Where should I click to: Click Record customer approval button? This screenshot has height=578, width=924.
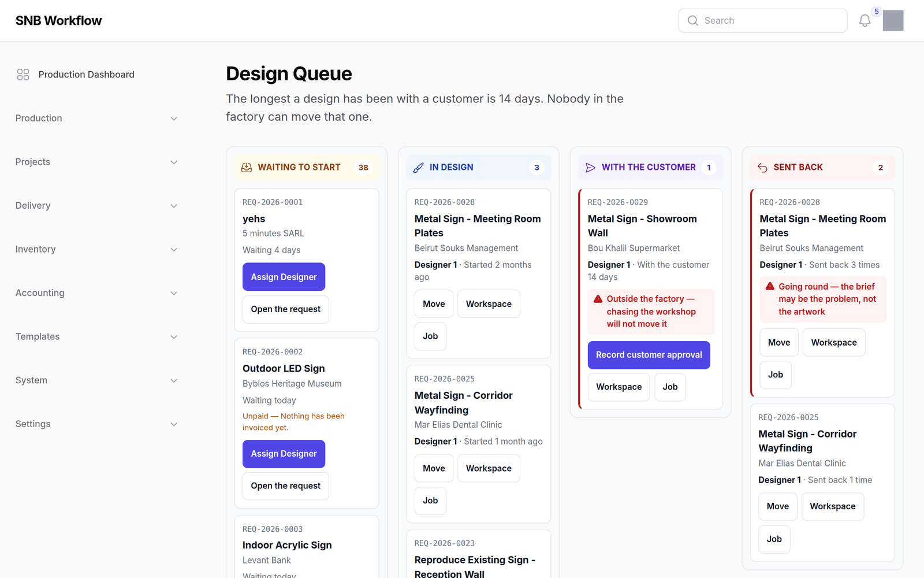pos(649,355)
